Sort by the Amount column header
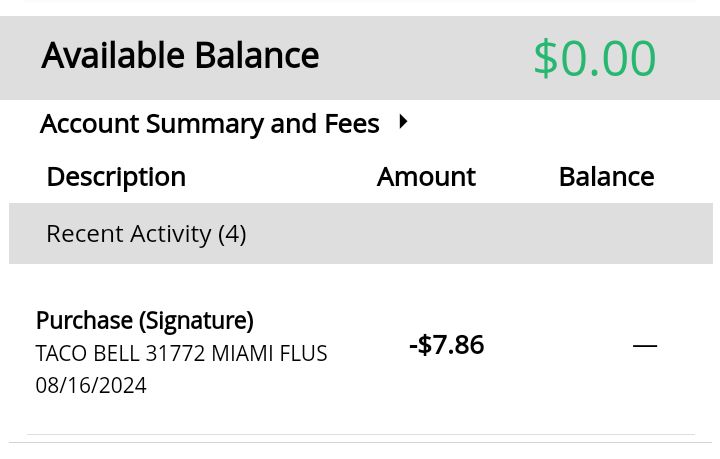The height and width of the screenshot is (459, 720). click(x=426, y=177)
